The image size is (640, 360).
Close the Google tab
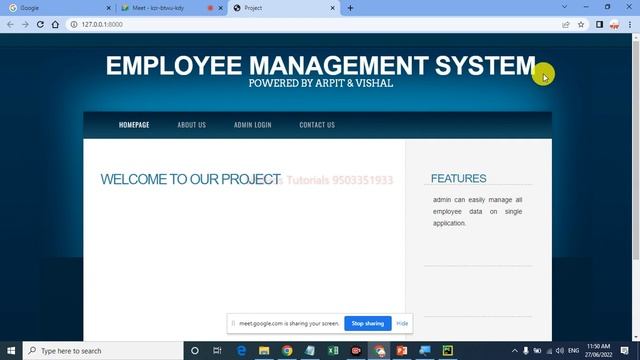[109, 8]
